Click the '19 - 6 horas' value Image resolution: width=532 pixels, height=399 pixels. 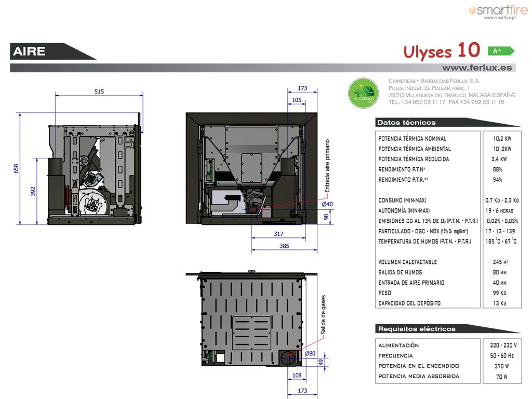(499, 211)
